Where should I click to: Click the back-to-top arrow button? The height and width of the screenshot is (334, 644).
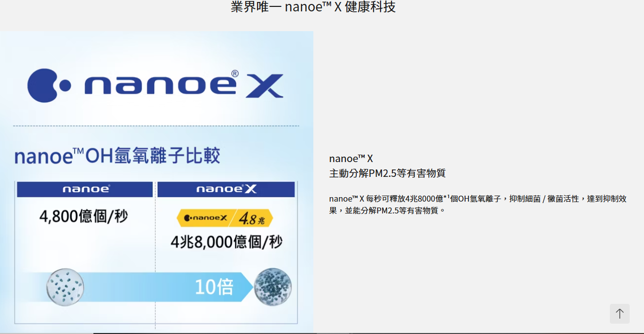pyautogui.click(x=619, y=314)
